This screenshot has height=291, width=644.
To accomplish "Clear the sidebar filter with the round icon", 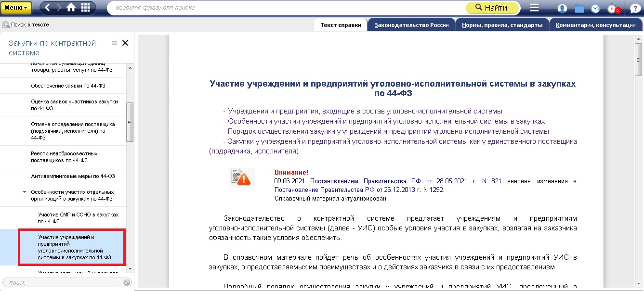I will 127,283.
